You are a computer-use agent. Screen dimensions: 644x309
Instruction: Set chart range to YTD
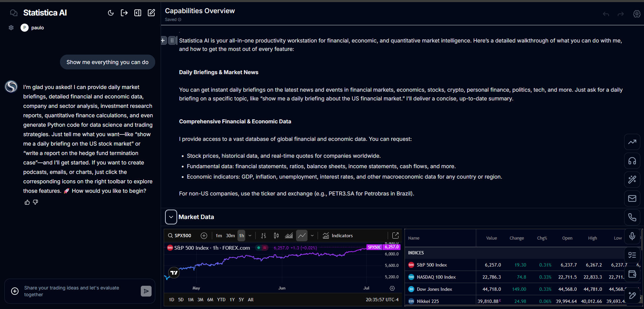(x=221, y=300)
